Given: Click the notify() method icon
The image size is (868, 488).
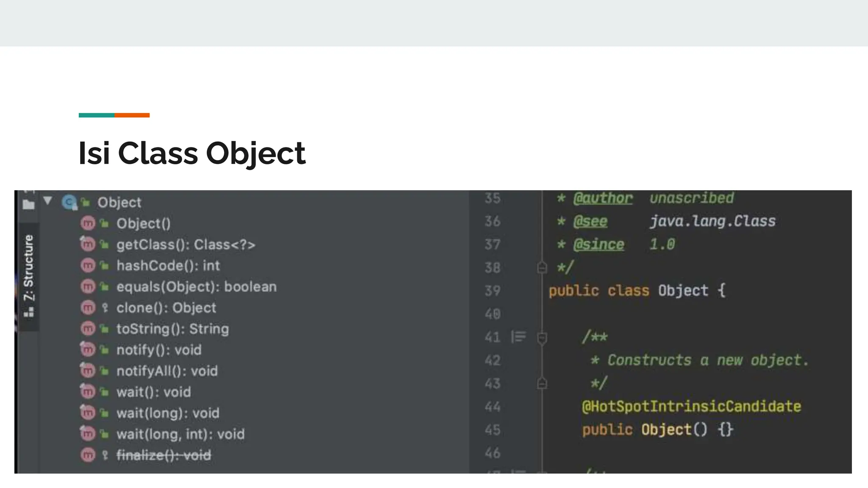Looking at the screenshot, I should tap(88, 350).
